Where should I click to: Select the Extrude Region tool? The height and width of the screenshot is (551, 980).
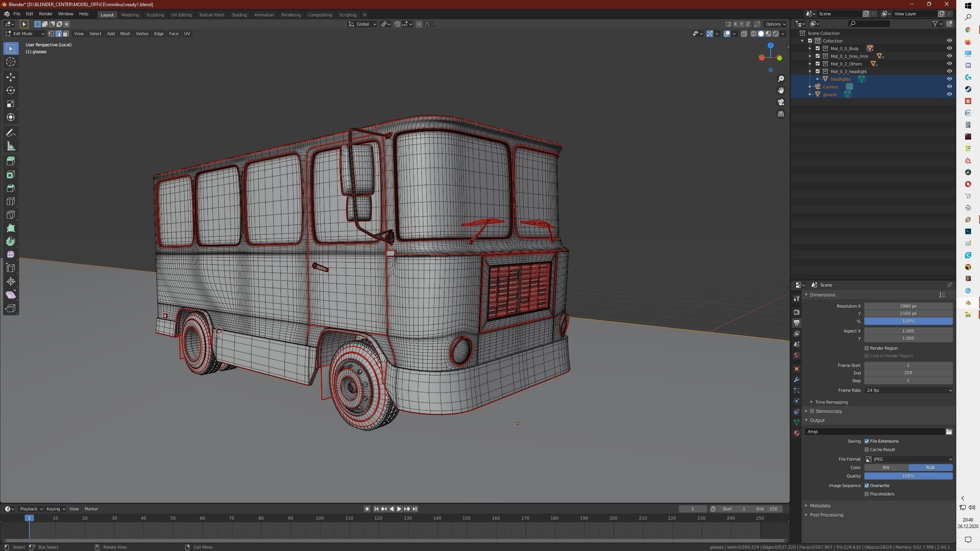click(x=11, y=161)
